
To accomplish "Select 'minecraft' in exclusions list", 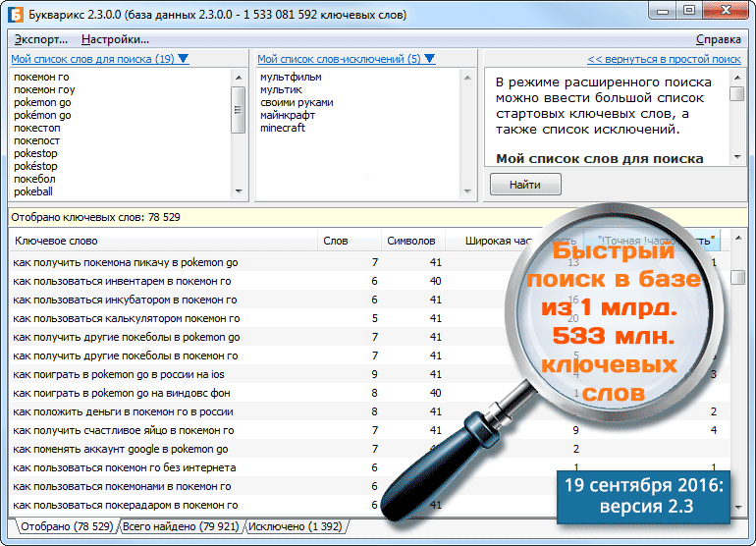I will (x=283, y=128).
